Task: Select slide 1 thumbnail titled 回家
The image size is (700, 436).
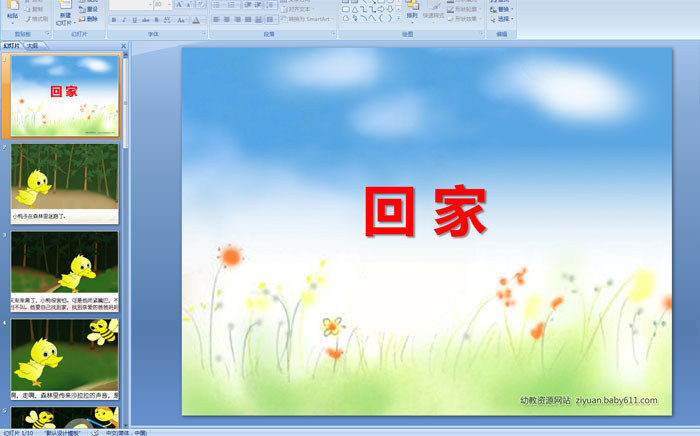Action: [x=65, y=96]
